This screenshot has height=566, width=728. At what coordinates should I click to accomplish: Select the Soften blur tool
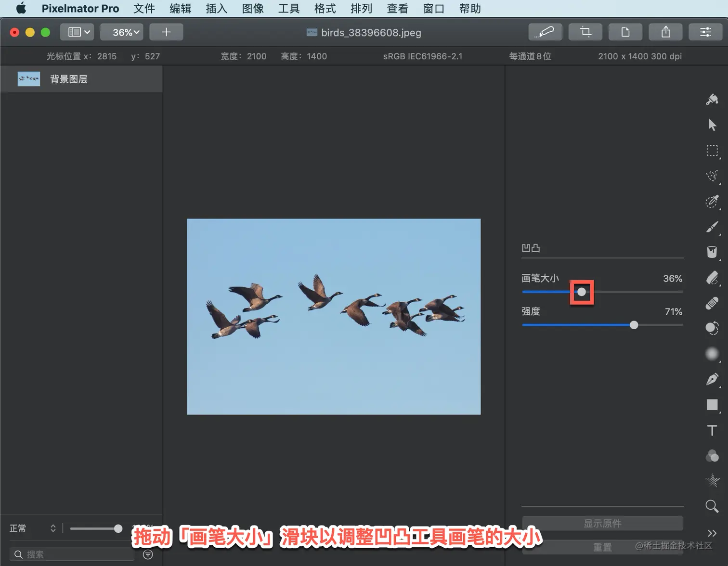click(712, 354)
